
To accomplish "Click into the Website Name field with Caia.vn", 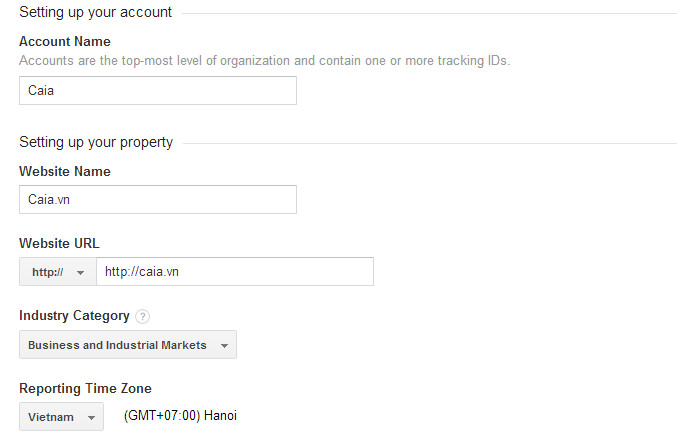I will click(x=158, y=199).
